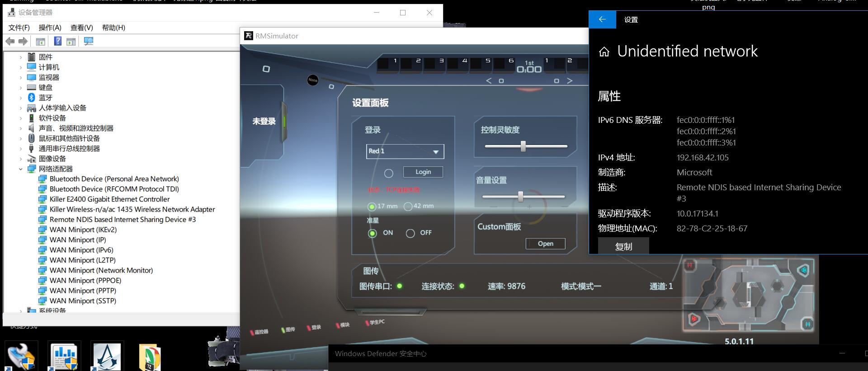Click MAC address 82-78-C2-25-18-67 value
The image size is (868, 371).
pos(712,229)
